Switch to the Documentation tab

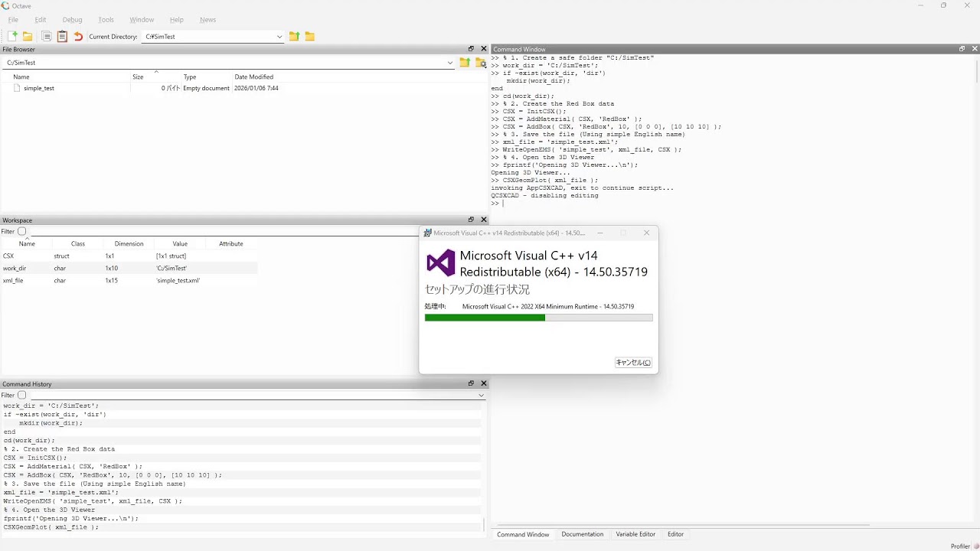click(583, 534)
